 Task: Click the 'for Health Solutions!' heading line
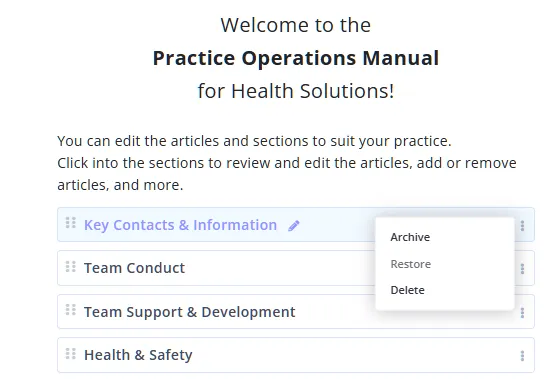click(x=296, y=91)
